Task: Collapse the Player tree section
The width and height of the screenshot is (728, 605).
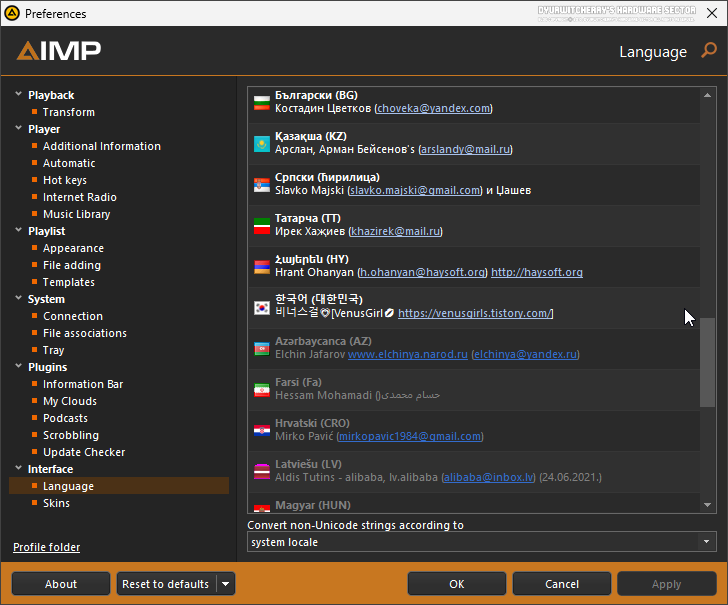Action: tap(19, 128)
